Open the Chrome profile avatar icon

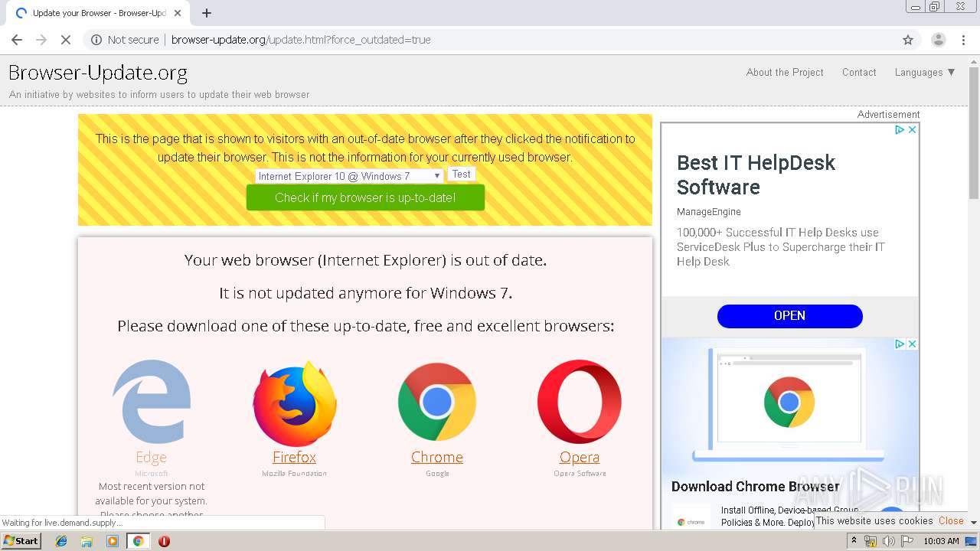(938, 40)
